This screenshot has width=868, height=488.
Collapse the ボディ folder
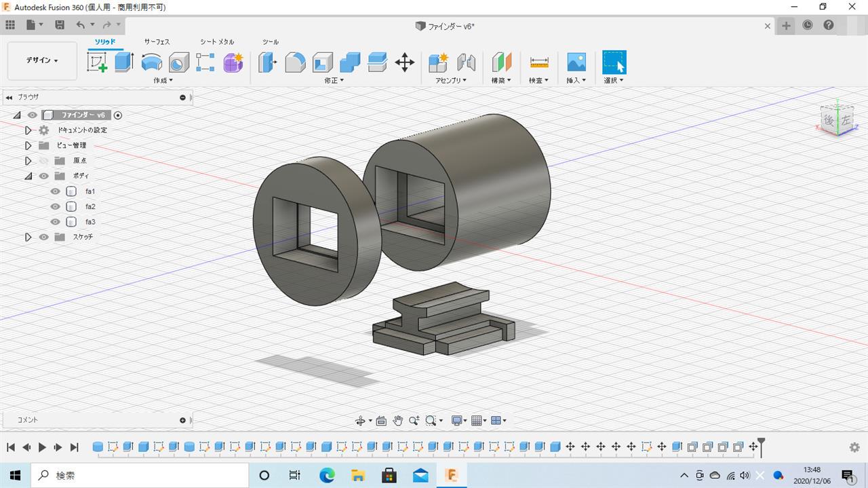[x=28, y=176]
